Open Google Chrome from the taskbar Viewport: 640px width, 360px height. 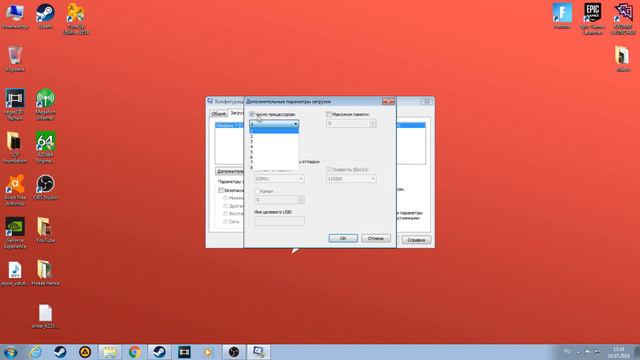[x=134, y=352]
